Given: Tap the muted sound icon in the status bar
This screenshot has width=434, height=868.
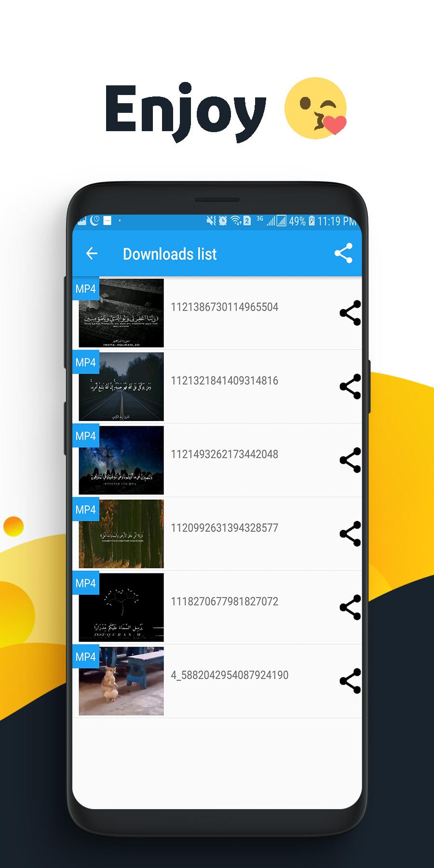Looking at the screenshot, I should pos(211,221).
